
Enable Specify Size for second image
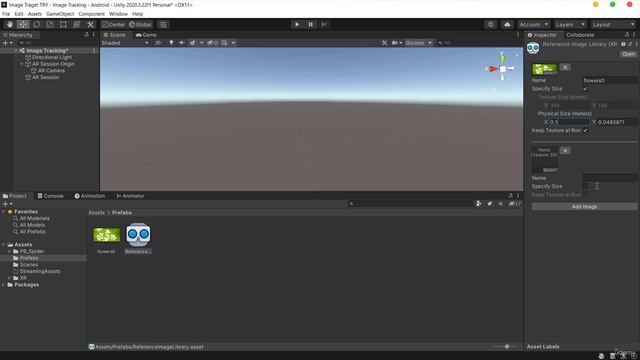coord(585,186)
